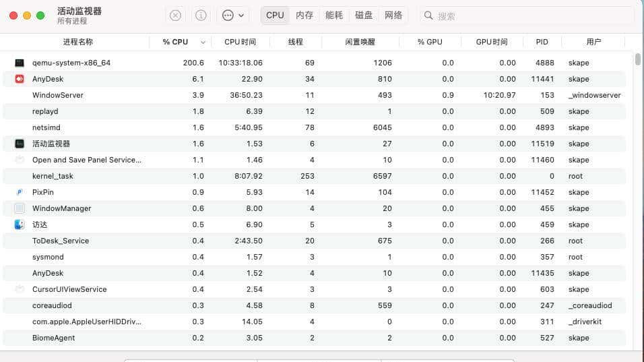
Task: Open the more actions ellipsis menu
Action: pos(233,16)
